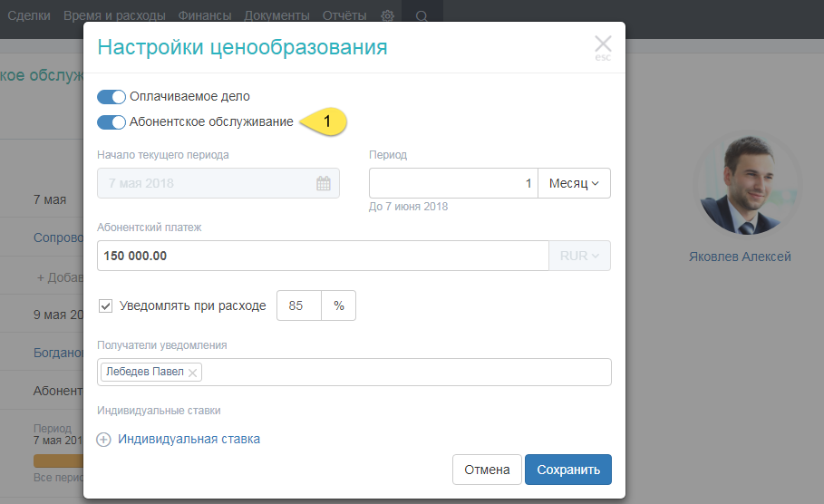Click the yellow callout marker 1
Viewport: 824px width, 504px height.
click(x=326, y=121)
